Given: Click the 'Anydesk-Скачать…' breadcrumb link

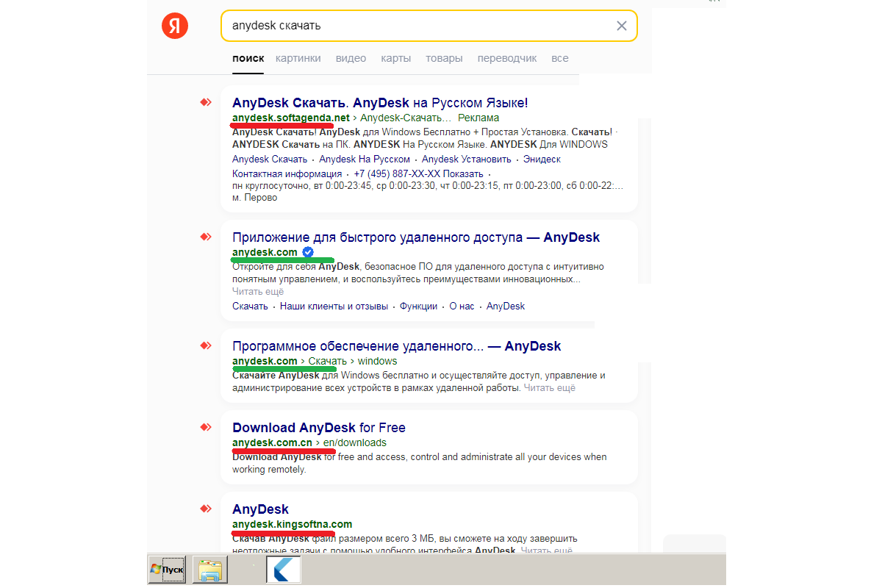Looking at the screenshot, I should point(405,118).
